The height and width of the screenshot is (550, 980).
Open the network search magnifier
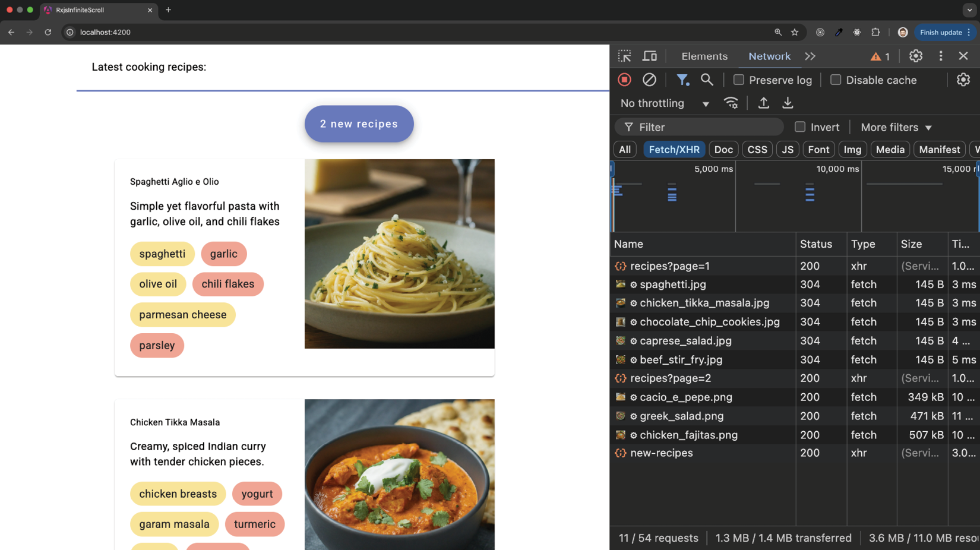coord(707,80)
